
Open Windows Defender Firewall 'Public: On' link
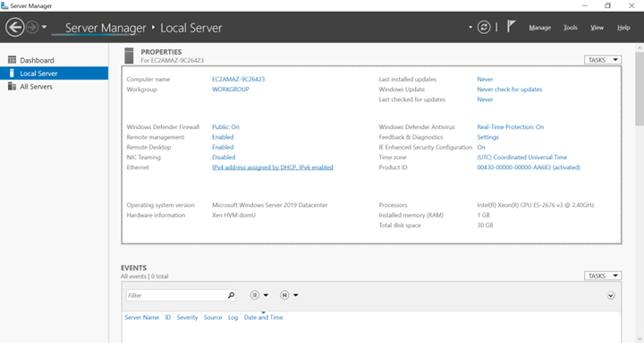pos(225,126)
